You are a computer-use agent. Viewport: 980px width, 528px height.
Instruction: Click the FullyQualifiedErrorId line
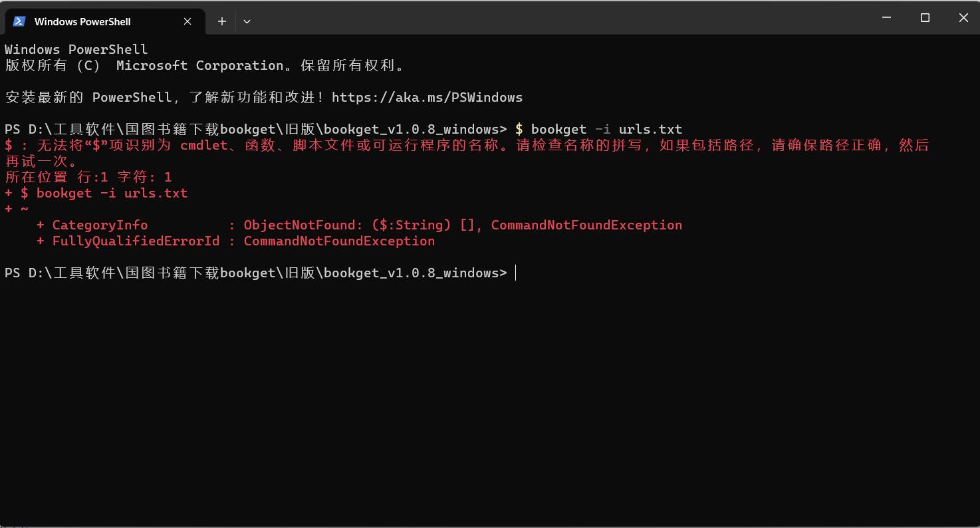point(236,241)
